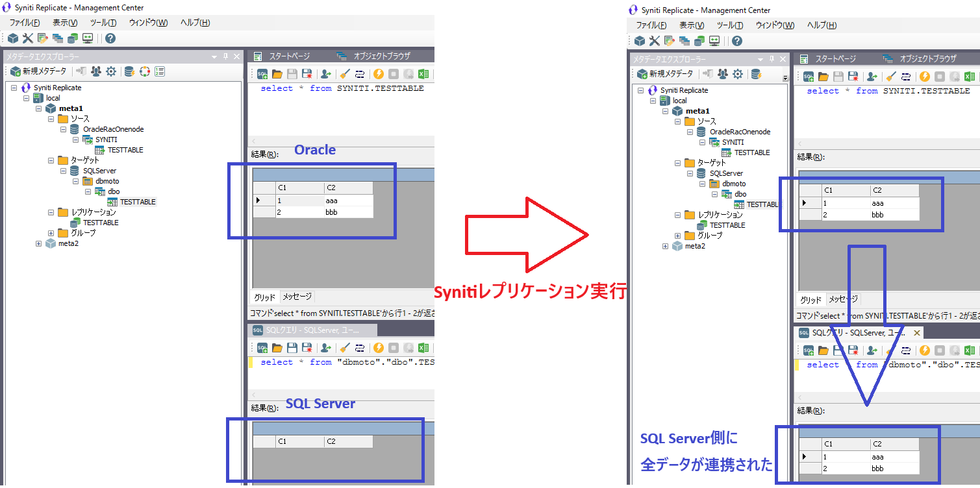The height and width of the screenshot is (488, 980).
Task: Click the notepad-with-pencil icon in left window's main toolbar
Action: 43,38
